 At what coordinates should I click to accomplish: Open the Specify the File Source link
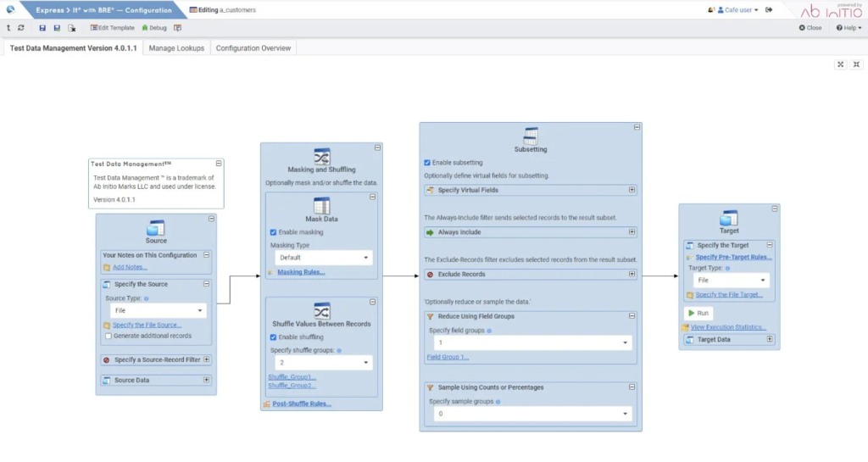[x=147, y=326]
